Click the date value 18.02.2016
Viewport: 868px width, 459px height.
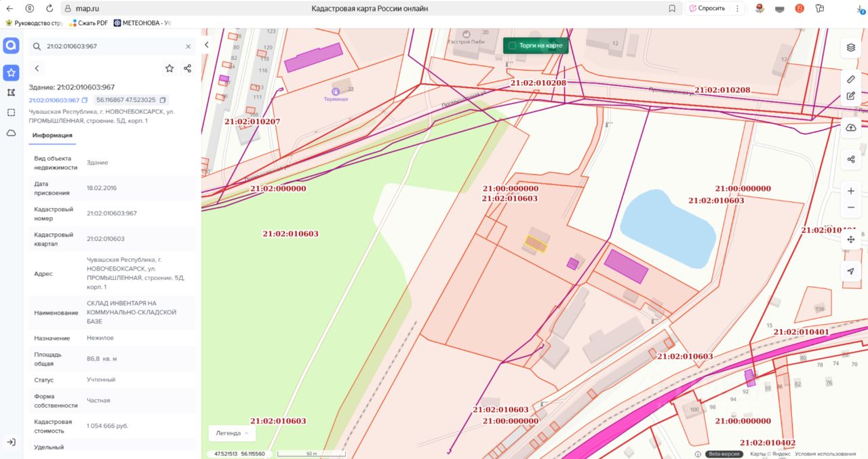click(x=102, y=188)
